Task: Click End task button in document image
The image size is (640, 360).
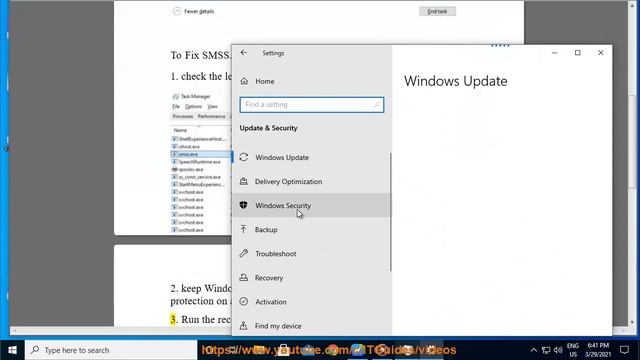Action: point(437,11)
